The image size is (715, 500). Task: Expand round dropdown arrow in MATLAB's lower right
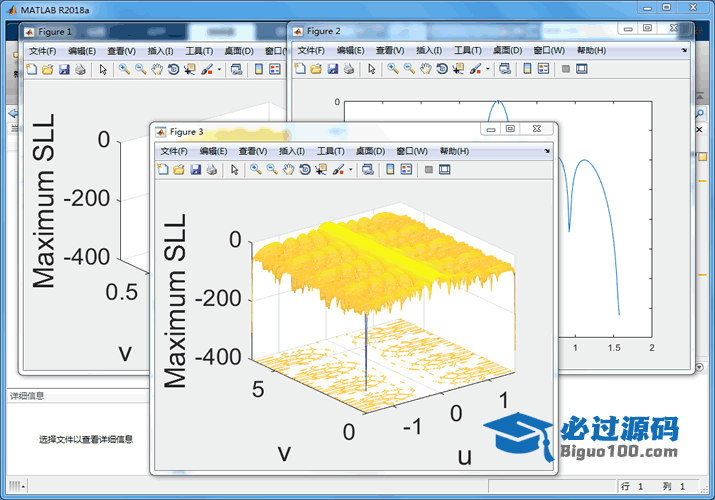(x=700, y=367)
